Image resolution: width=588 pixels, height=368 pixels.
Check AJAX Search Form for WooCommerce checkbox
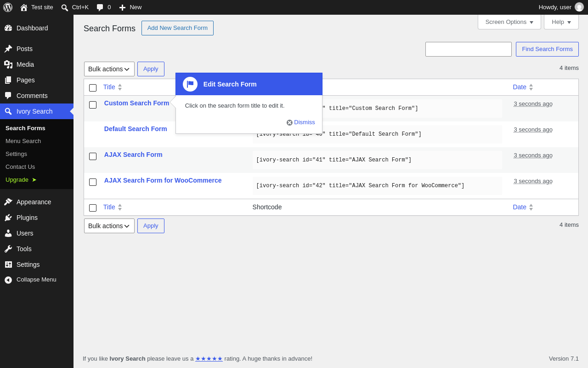(93, 182)
